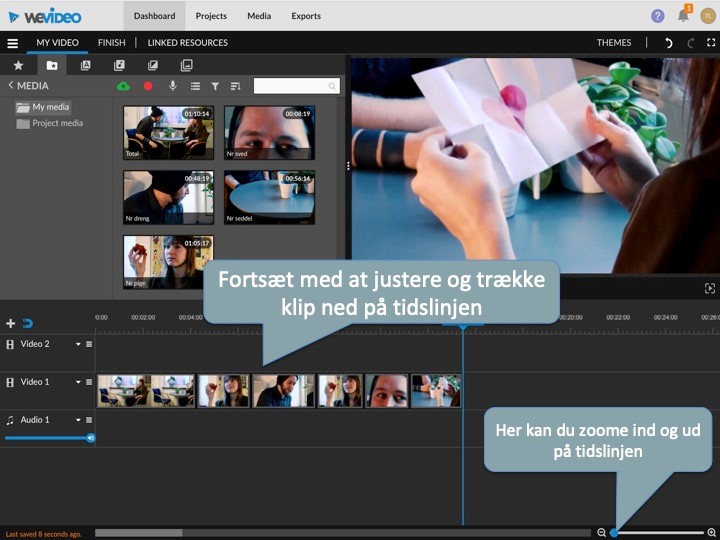Open Video 1 track options menu
Image resolution: width=720 pixels, height=540 pixels.
89,382
